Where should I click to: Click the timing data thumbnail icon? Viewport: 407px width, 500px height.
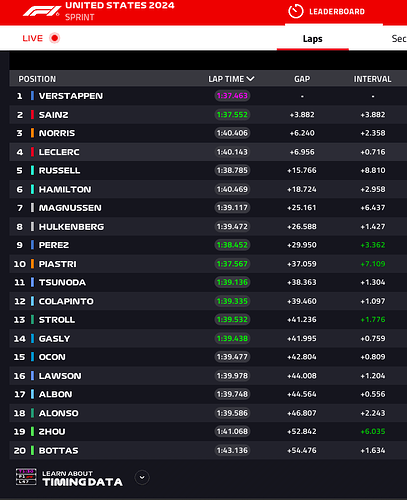26,477
